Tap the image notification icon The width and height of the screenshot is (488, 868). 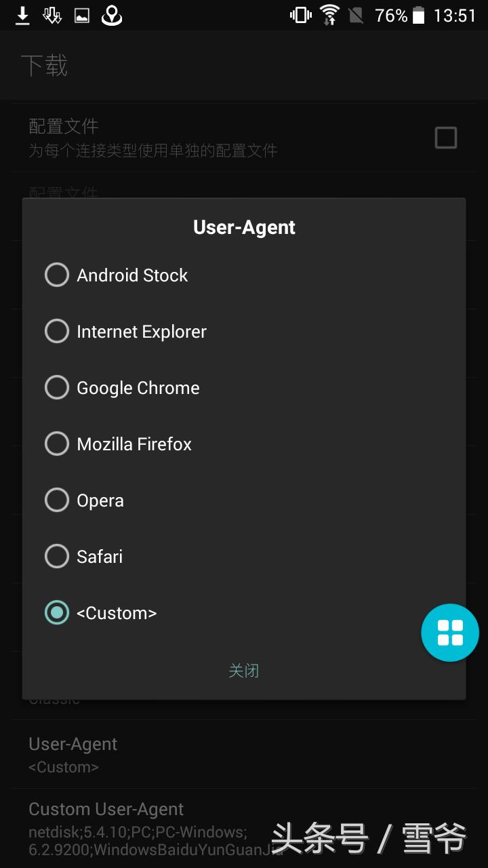pyautogui.click(x=82, y=16)
